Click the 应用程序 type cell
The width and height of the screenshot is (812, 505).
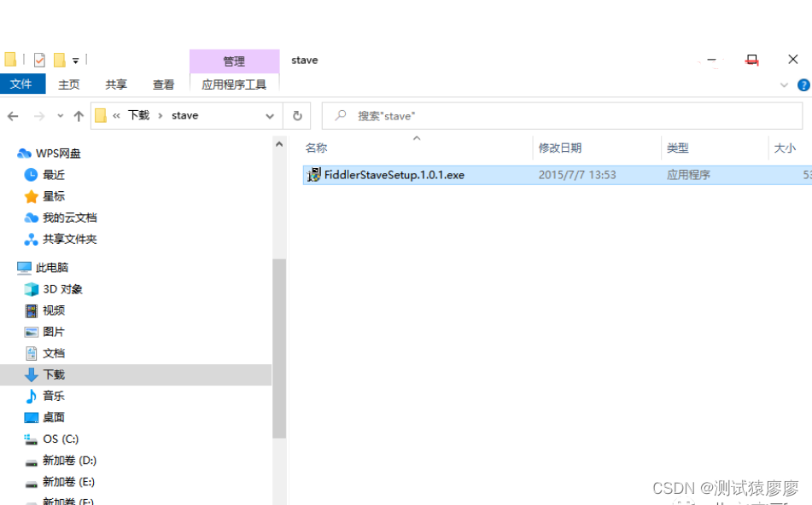[688, 175]
